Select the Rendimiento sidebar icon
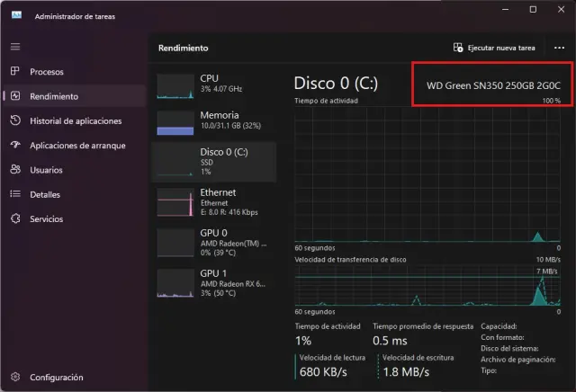Image resolution: width=576 pixels, height=392 pixels. click(14, 96)
